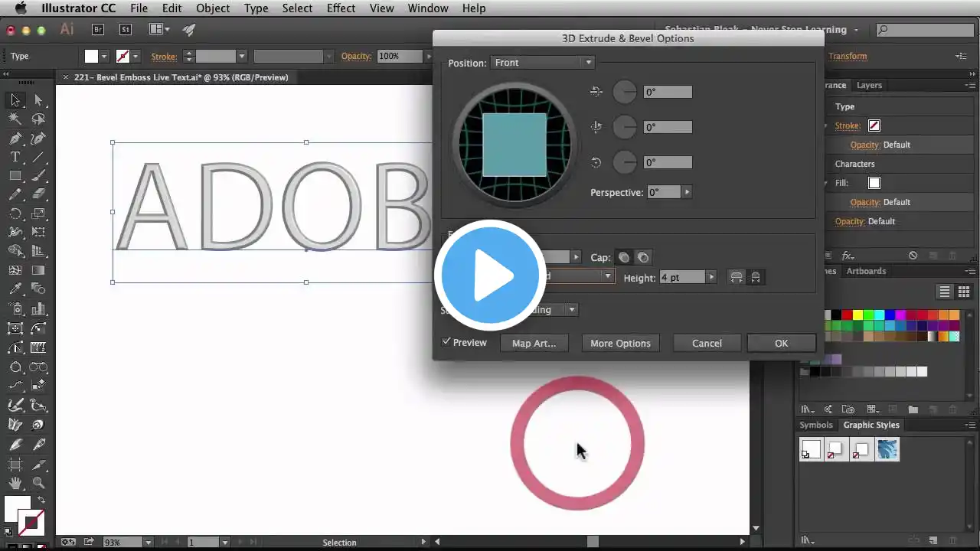Select the Type tool

pos(15,157)
